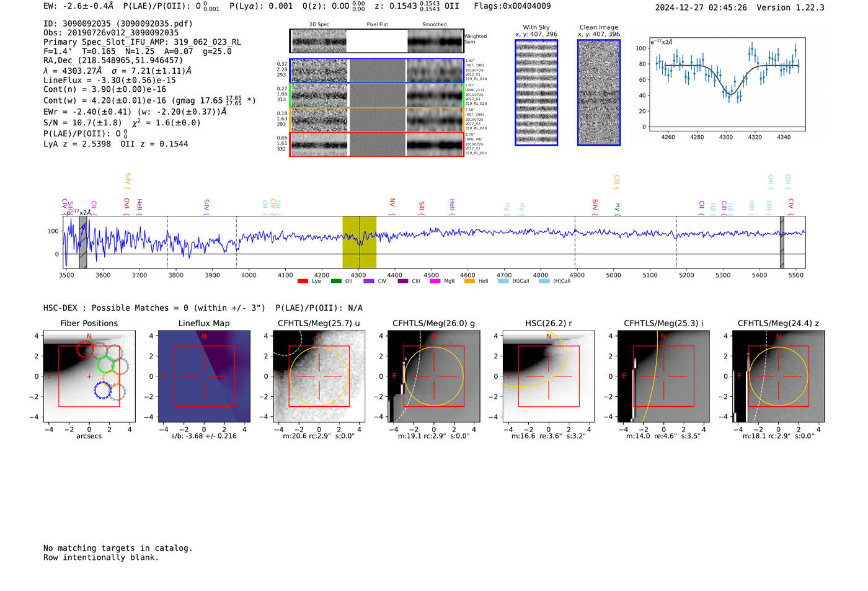Image resolution: width=868 pixels, height=591 pixels.
Task: Open the CFHTLS/Meg(25.3) i band image
Action: click(x=663, y=376)
